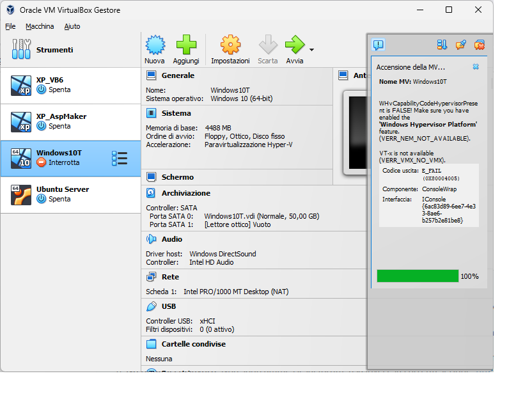Click the Windows10T.vdi disk entry
532x399 pixels.
coord(262,216)
